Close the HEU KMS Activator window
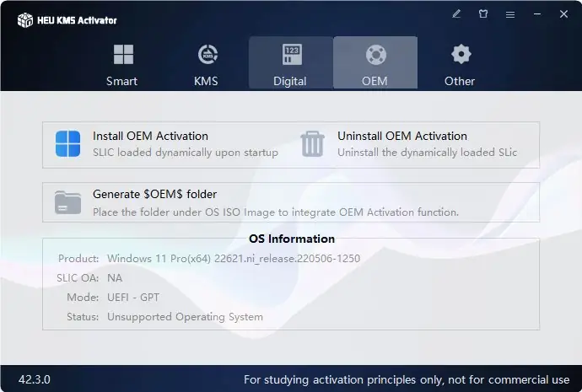This screenshot has width=582, height=392. [x=563, y=14]
